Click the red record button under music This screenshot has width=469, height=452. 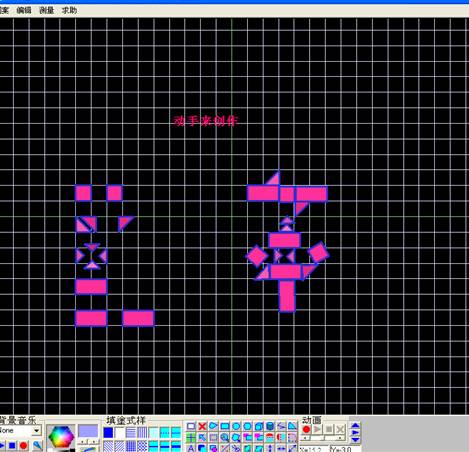pos(23,446)
